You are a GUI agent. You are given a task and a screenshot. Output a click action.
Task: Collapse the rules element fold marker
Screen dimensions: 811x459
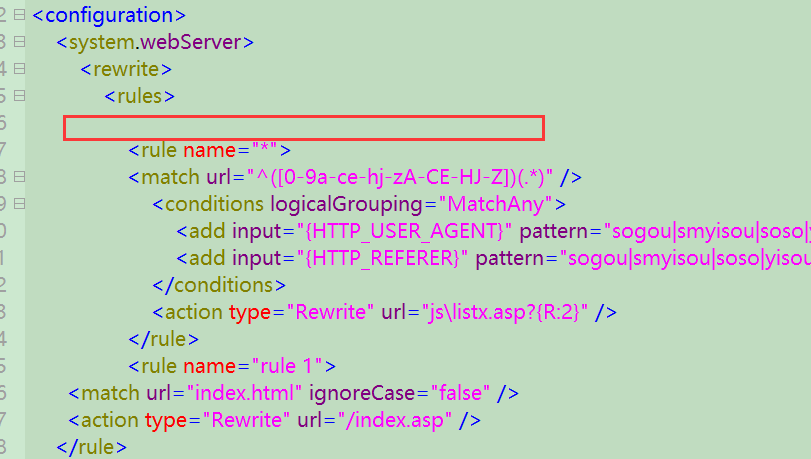tap(21, 97)
